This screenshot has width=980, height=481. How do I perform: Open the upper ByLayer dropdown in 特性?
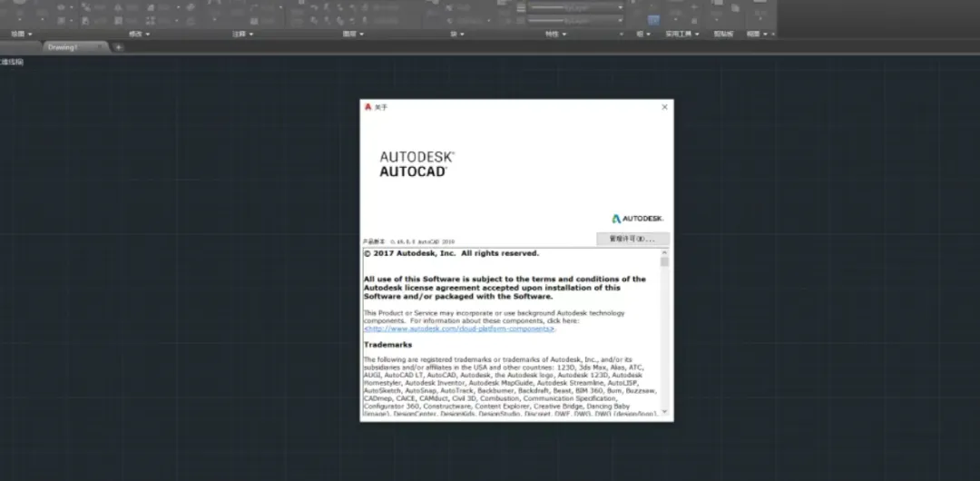click(575, 7)
